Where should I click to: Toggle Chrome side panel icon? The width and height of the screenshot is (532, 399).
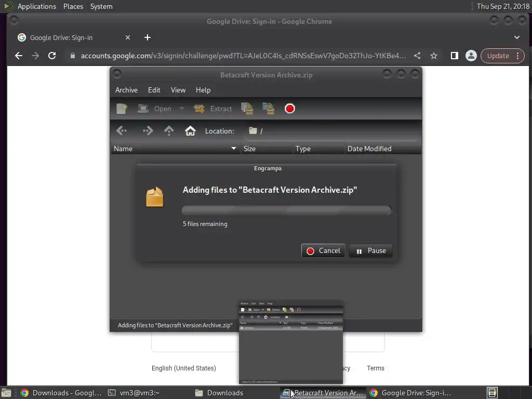coord(454,56)
